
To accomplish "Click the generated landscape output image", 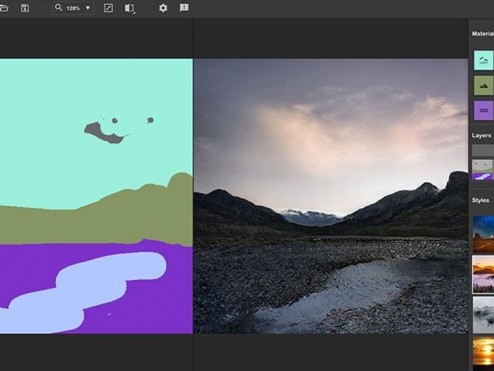I will click(x=331, y=196).
